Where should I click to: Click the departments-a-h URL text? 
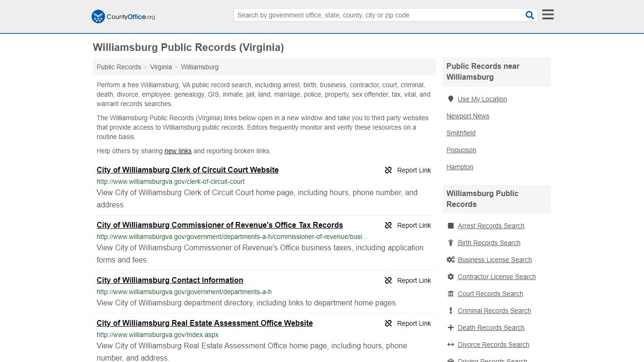184,292
